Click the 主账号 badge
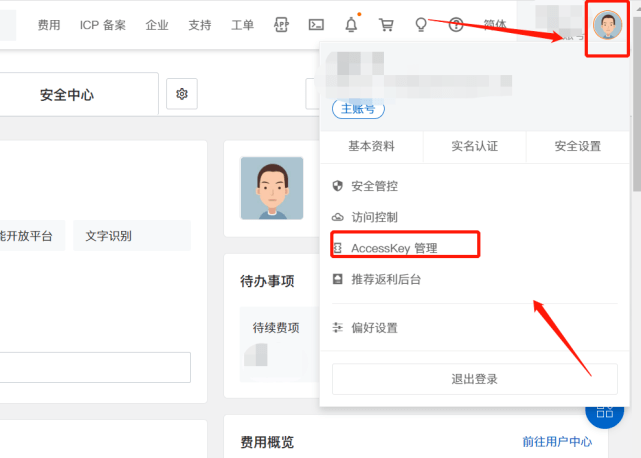641x458 pixels. tap(358, 109)
